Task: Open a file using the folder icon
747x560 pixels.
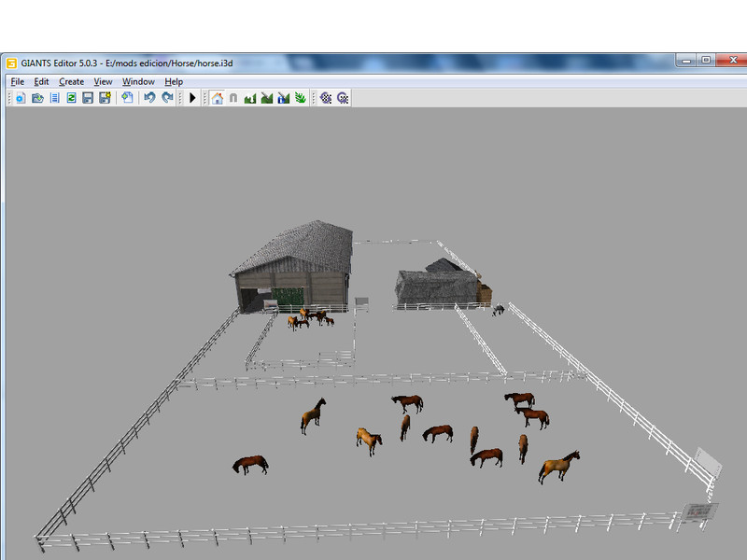Action: tap(37, 98)
